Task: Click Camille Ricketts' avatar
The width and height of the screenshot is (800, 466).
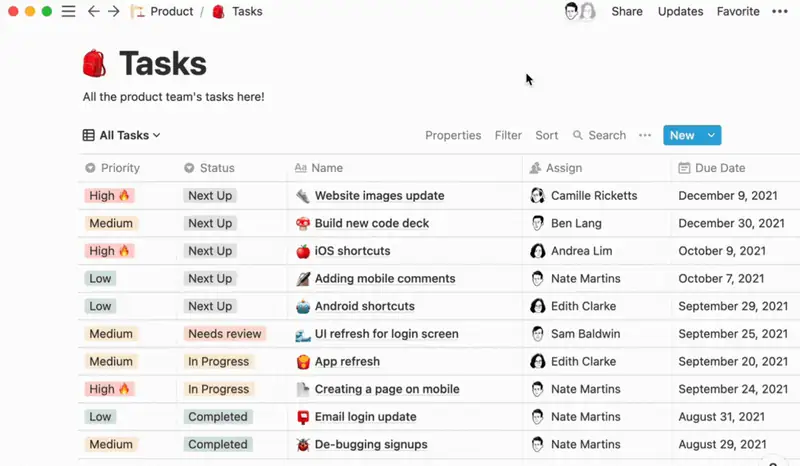Action: tap(537, 195)
